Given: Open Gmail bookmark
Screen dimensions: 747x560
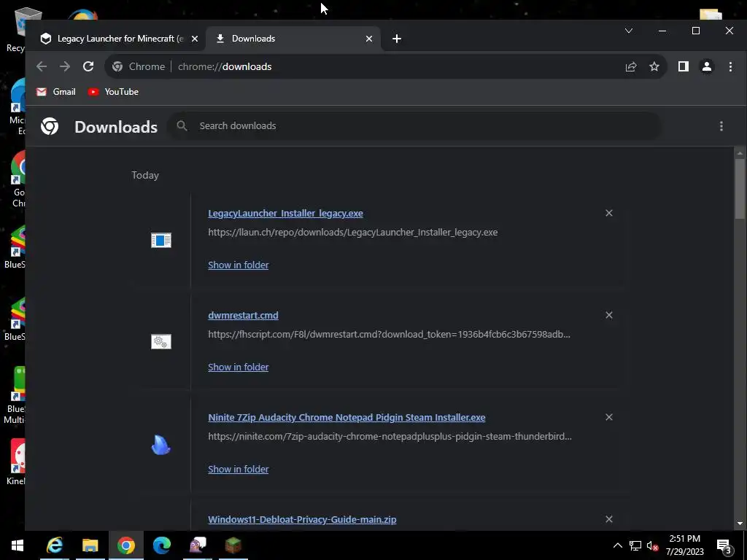Looking at the screenshot, I should point(56,92).
